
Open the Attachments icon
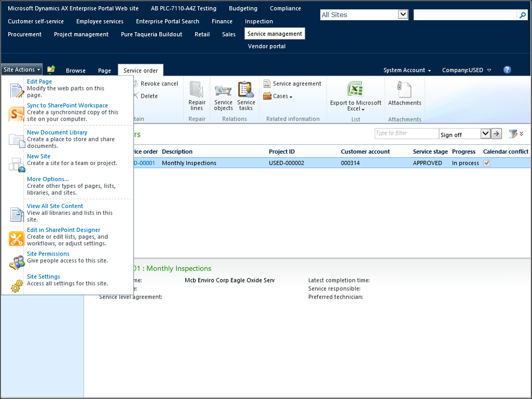tap(404, 90)
